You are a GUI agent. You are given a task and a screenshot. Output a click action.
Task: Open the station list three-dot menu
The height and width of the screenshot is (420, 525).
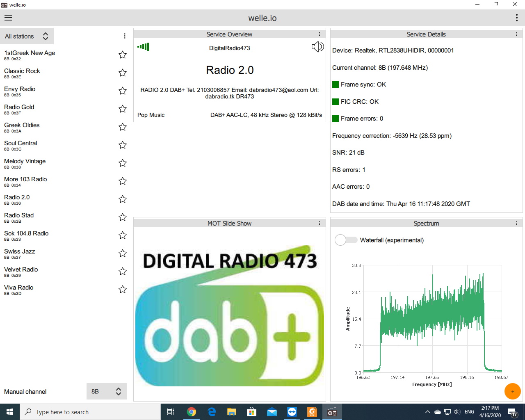tap(125, 36)
